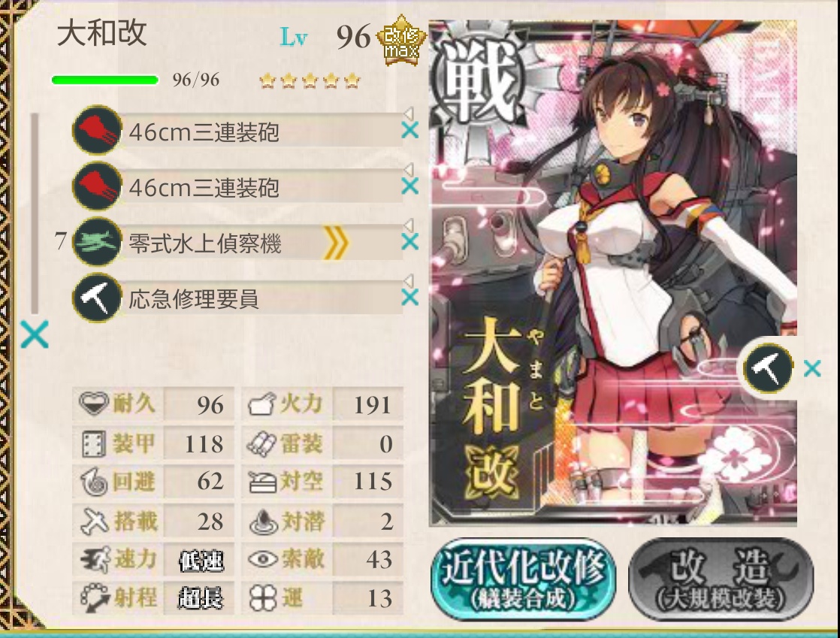Image resolution: width=840 pixels, height=638 pixels.
Task: Click the yellow chevron proficiency mark on seaplane
Action: pos(336,243)
